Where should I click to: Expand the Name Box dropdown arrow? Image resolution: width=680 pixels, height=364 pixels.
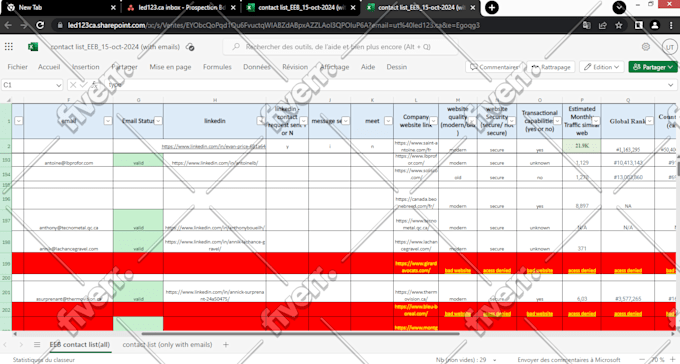click(x=59, y=85)
